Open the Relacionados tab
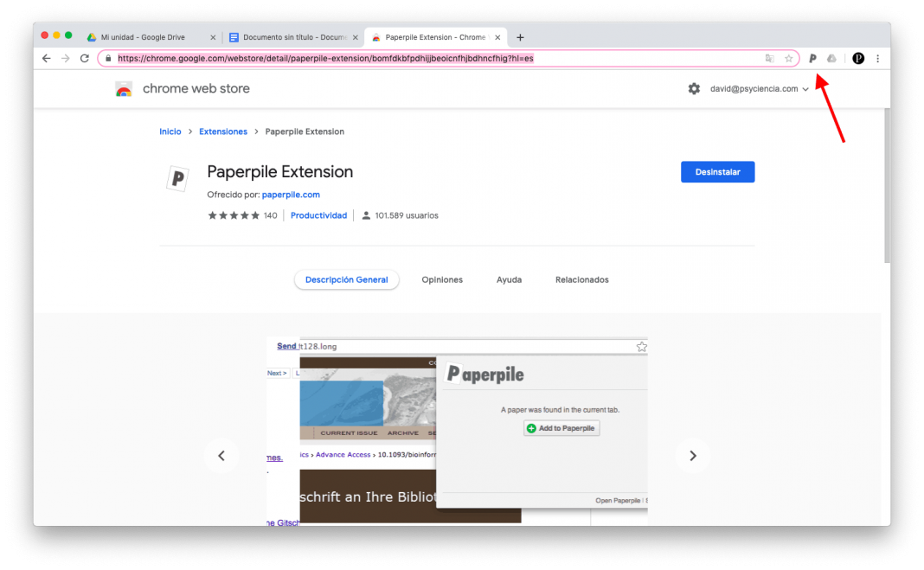 pyautogui.click(x=581, y=279)
